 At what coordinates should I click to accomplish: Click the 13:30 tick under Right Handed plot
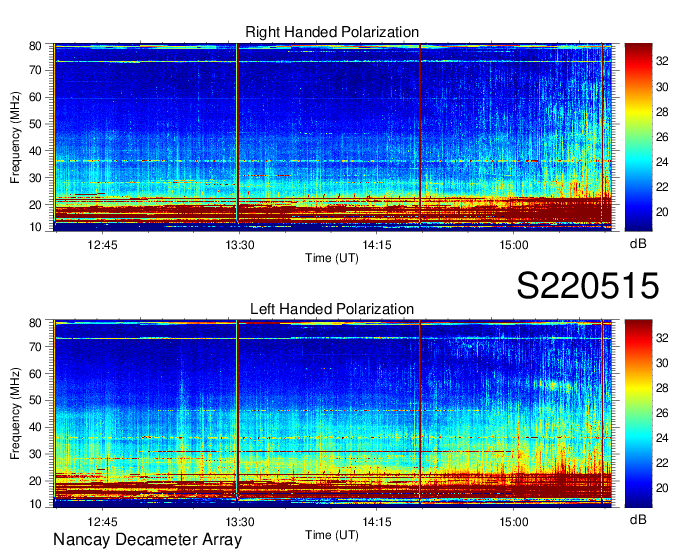240,245
